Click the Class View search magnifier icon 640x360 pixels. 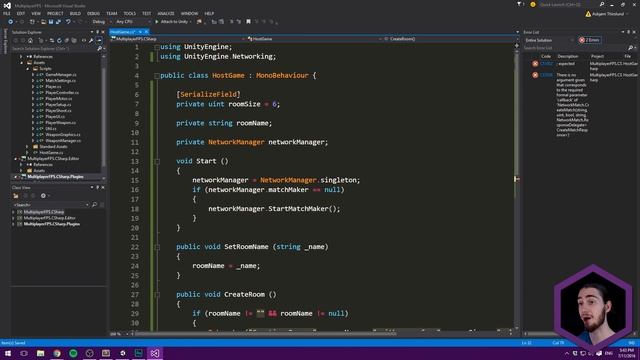(x=94, y=204)
